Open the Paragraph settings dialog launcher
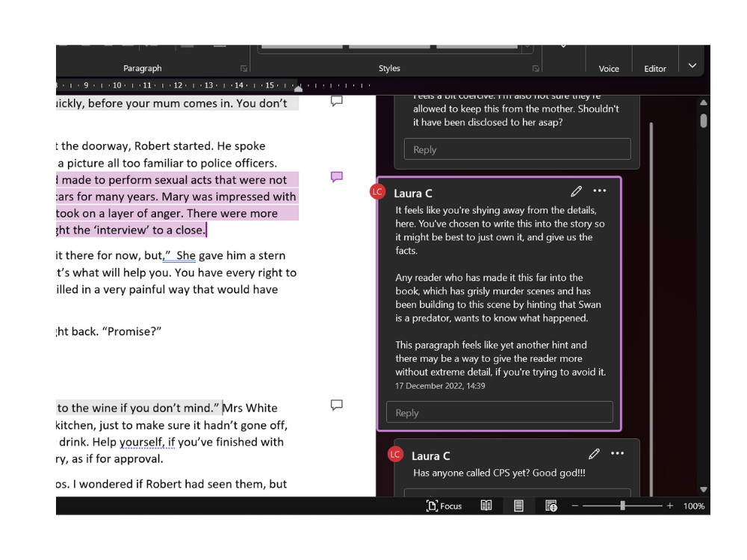 244,69
